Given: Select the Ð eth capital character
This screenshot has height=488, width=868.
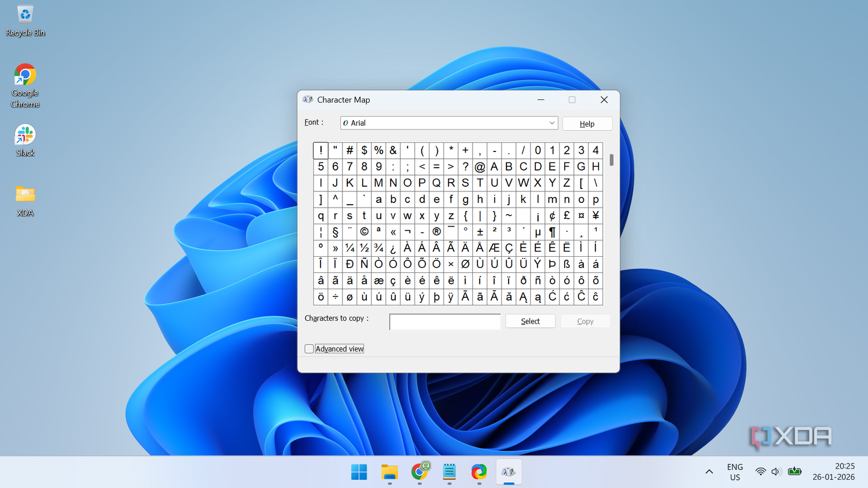Looking at the screenshot, I should (x=350, y=264).
